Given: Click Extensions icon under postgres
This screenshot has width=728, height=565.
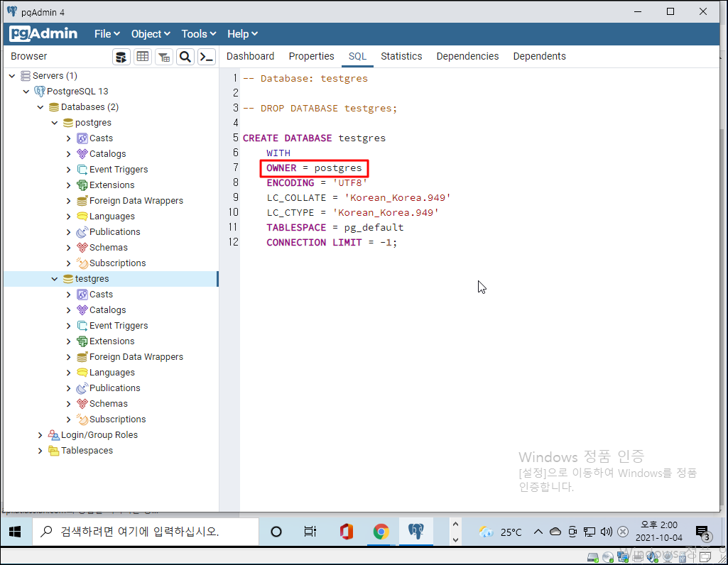Looking at the screenshot, I should 82,185.
